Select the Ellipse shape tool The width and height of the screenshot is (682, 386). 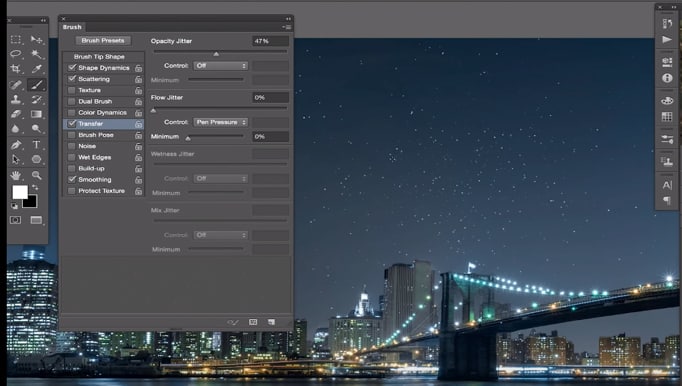tap(37, 159)
